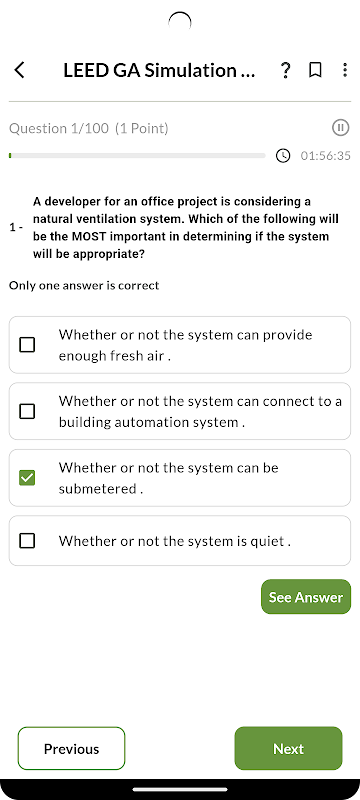Go back using the arrow icon

[x=19, y=70]
